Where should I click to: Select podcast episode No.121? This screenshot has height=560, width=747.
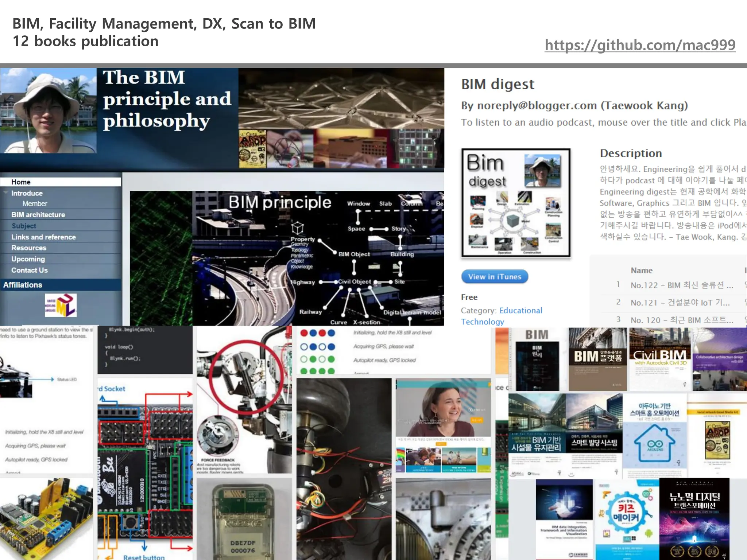tap(680, 303)
